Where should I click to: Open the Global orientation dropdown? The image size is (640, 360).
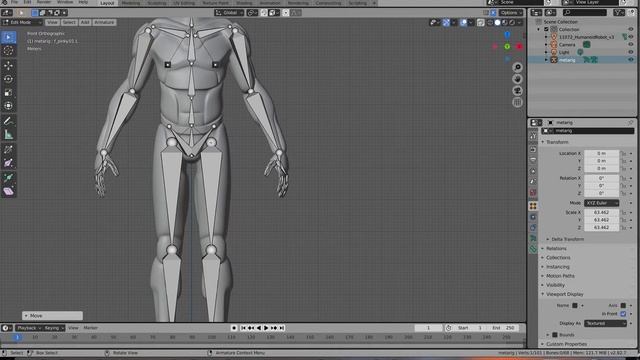229,13
